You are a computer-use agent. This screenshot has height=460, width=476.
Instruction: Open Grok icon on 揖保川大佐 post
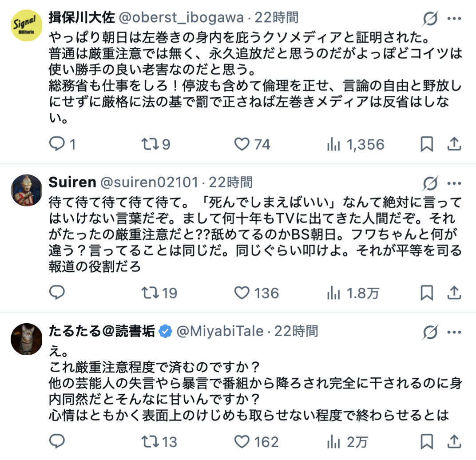(430, 19)
